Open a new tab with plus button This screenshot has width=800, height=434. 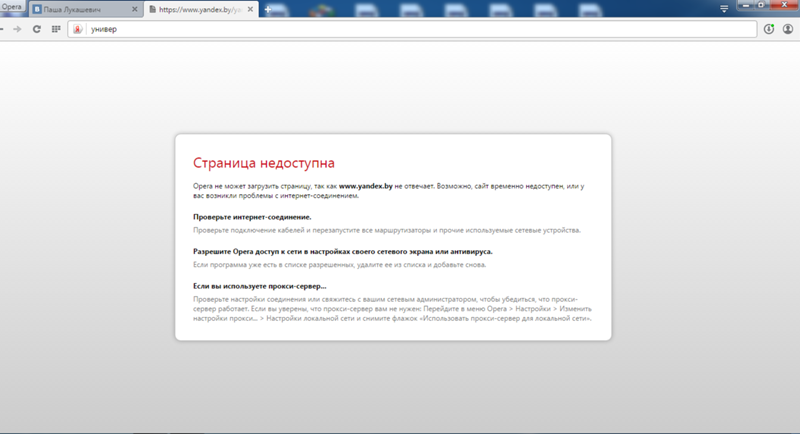268,9
